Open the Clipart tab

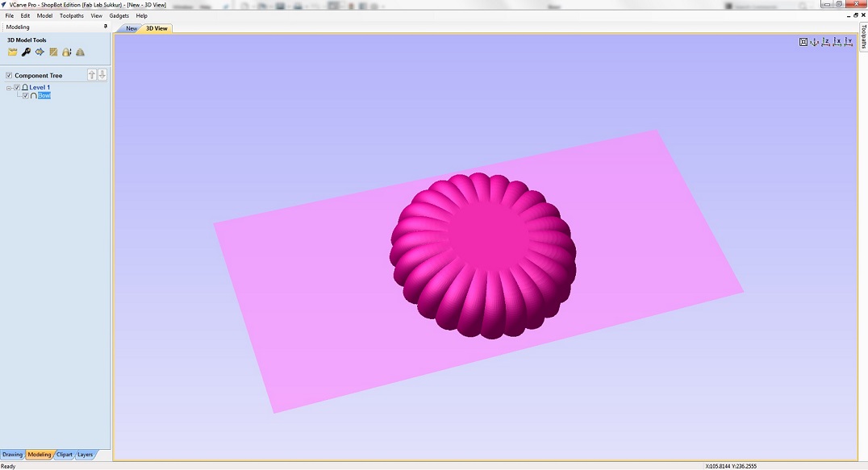point(65,455)
